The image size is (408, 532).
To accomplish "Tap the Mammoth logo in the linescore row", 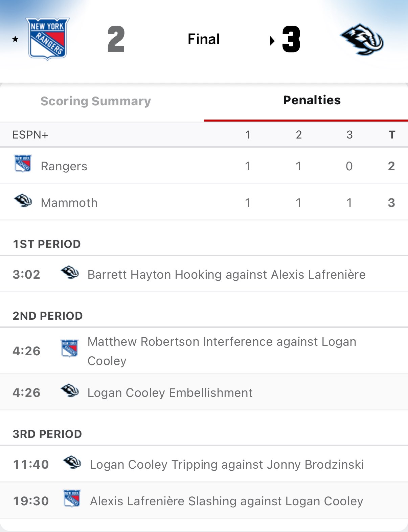I will (23, 200).
